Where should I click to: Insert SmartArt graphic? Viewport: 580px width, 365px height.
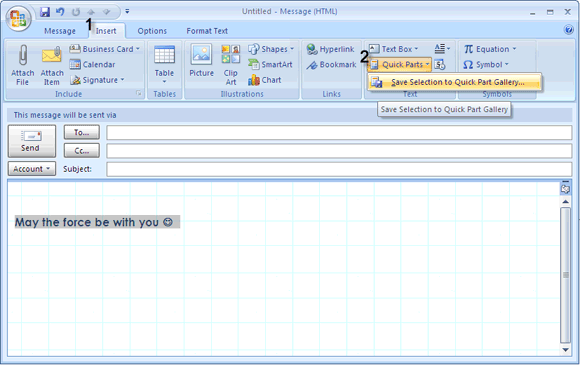pyautogui.click(x=270, y=64)
